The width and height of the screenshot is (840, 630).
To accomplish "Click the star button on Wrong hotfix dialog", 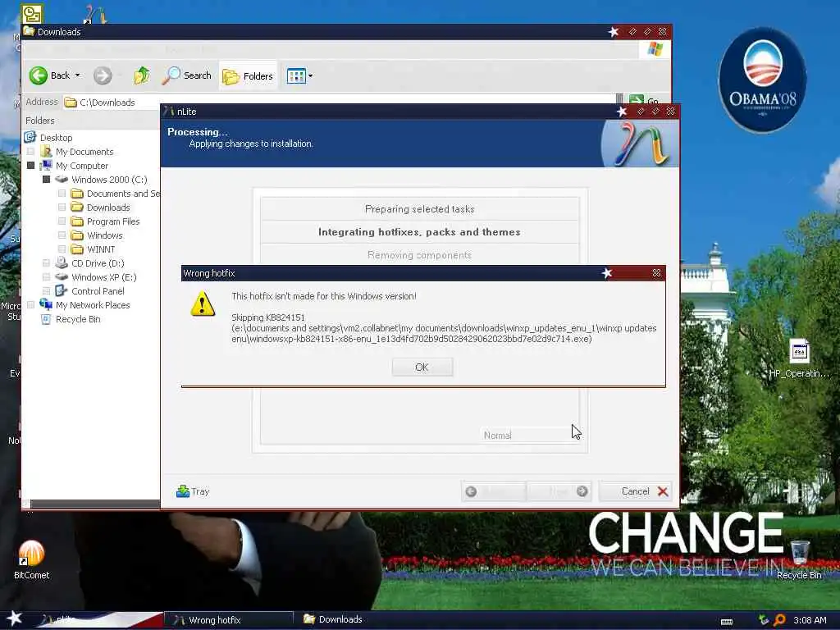I will point(606,273).
